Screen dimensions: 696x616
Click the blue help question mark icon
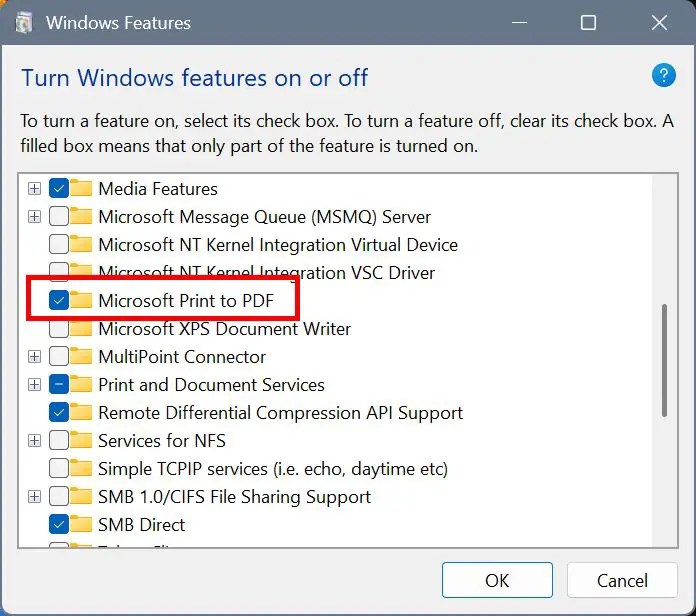tap(663, 75)
